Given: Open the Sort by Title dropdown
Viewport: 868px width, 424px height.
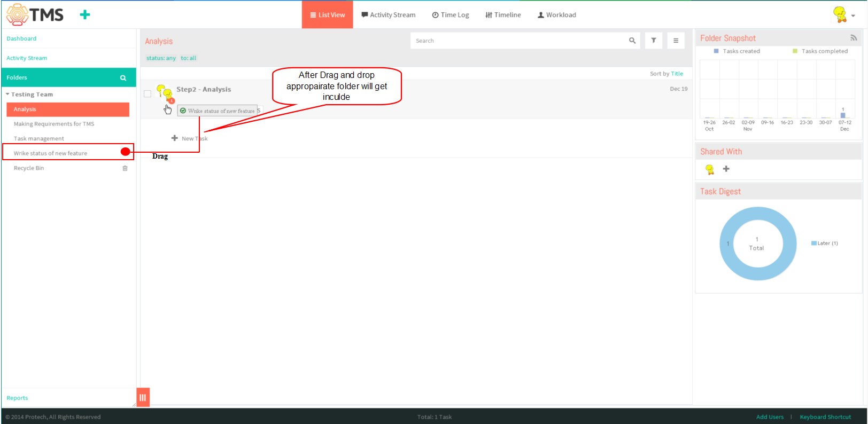Looking at the screenshot, I should pyautogui.click(x=677, y=74).
